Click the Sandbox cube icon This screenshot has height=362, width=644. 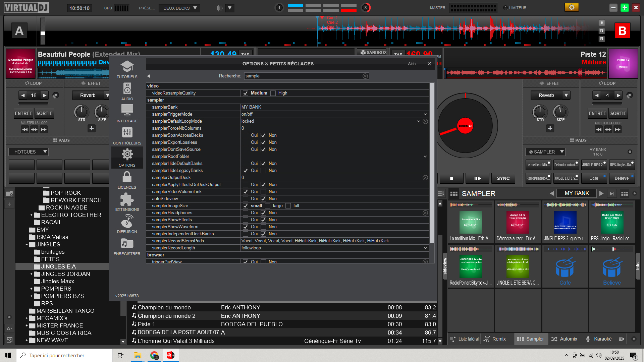(x=363, y=52)
